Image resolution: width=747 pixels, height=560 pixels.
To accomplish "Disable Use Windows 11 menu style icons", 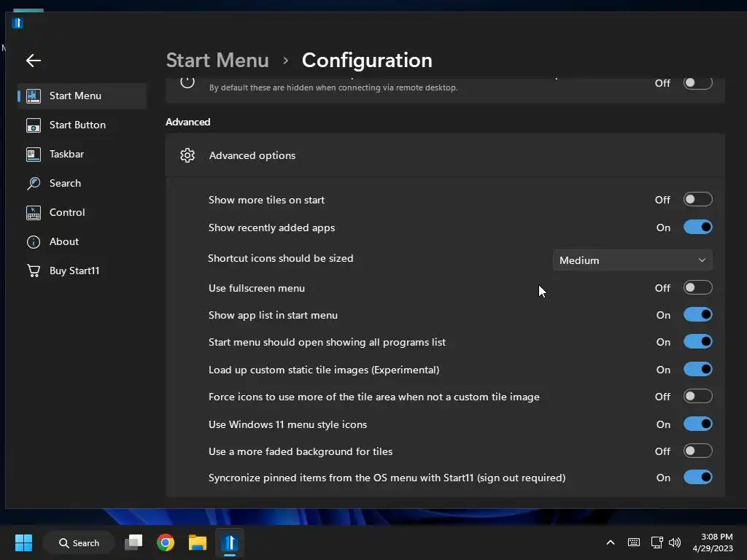I will tap(698, 424).
